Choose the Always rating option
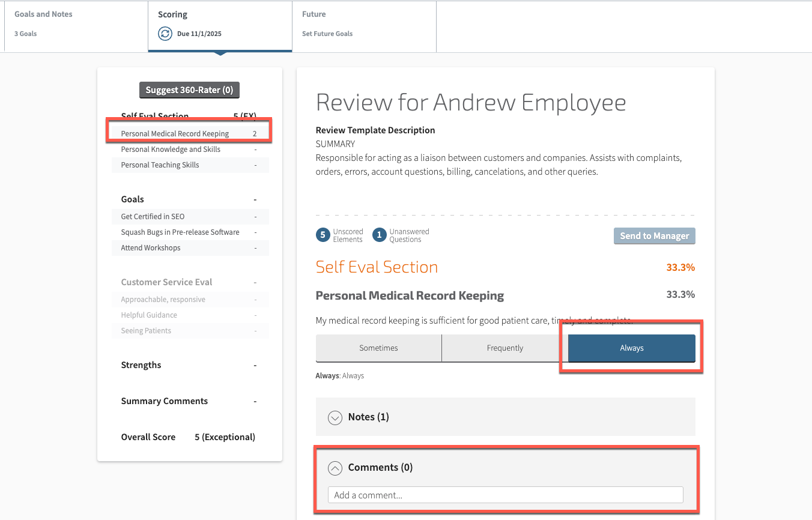 tap(632, 348)
